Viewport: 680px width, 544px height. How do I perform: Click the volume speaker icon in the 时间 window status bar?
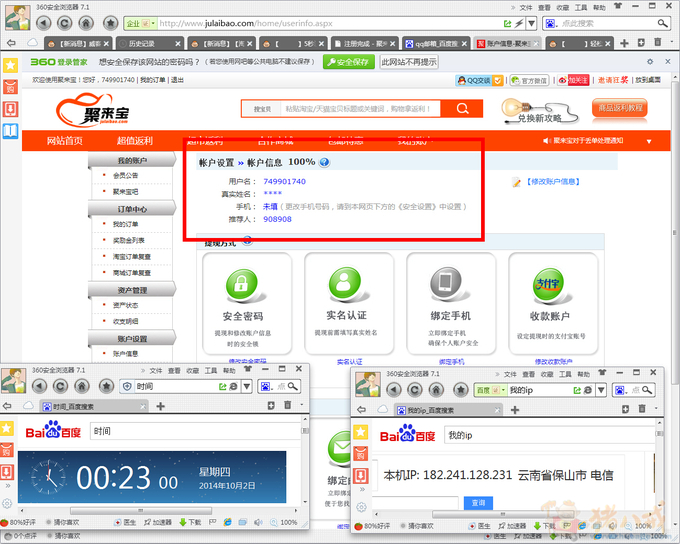[258, 522]
